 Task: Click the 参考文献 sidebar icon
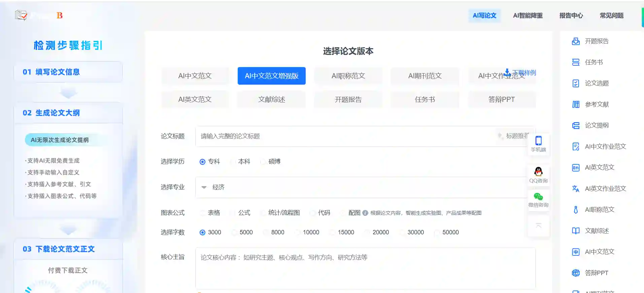pos(576,105)
